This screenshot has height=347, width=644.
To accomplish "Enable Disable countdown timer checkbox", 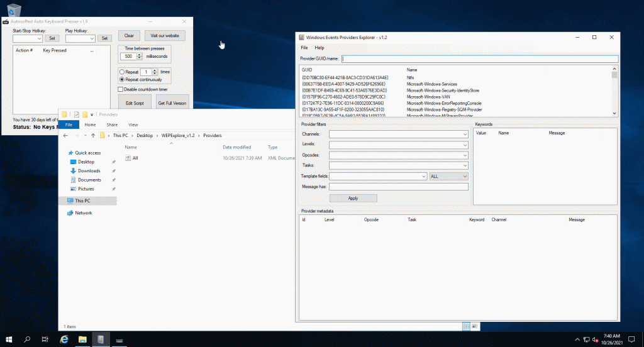I will click(x=121, y=89).
